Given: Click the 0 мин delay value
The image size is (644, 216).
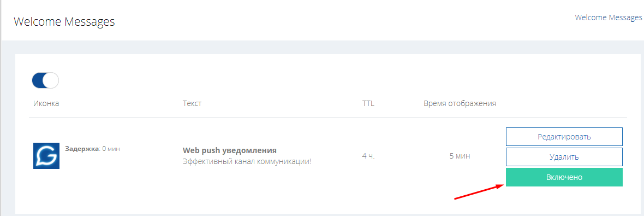Looking at the screenshot, I should coord(111,148).
